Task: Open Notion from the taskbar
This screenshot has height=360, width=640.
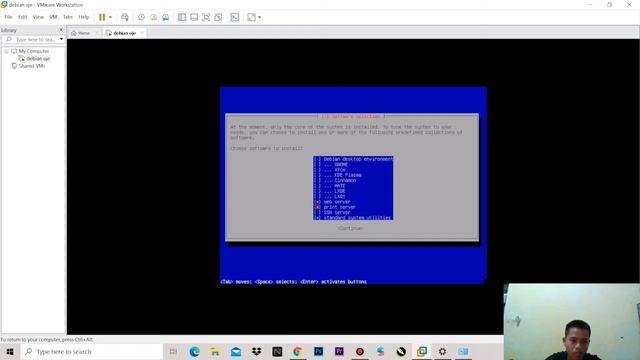Action: [x=277, y=351]
